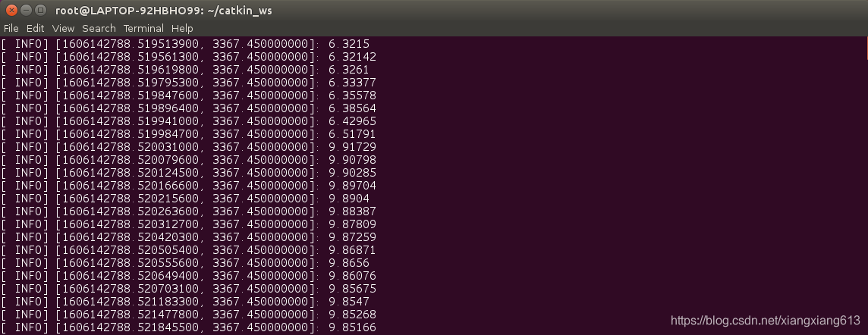Click the log value 9.85268
This screenshot has height=335, width=868.
click(352, 315)
